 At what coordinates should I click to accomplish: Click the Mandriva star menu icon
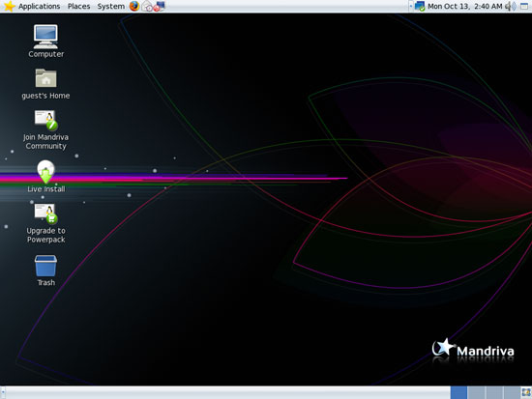(9, 6)
